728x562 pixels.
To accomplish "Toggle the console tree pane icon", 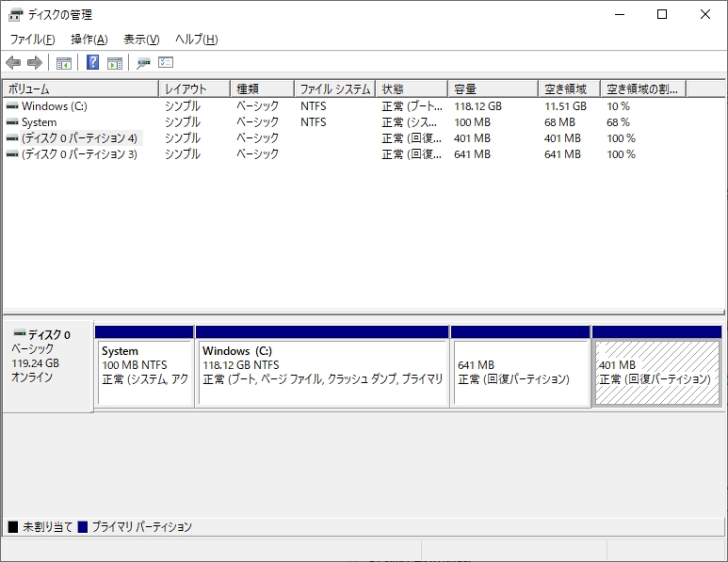I will click(x=64, y=63).
